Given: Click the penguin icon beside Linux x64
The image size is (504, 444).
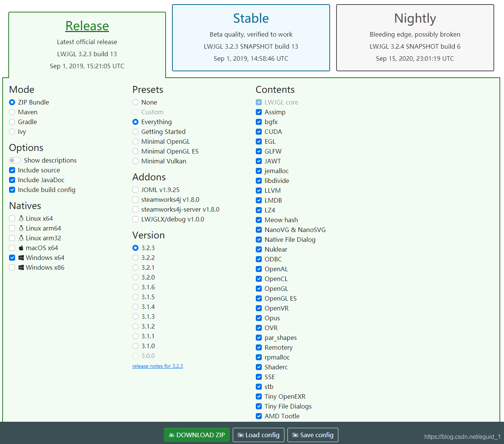Looking at the screenshot, I should click(x=21, y=218).
